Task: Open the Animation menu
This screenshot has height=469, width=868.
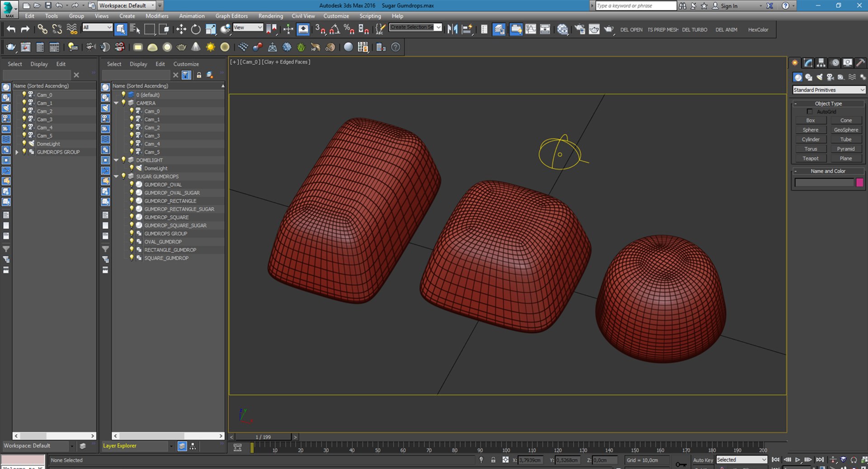Action: (192, 16)
